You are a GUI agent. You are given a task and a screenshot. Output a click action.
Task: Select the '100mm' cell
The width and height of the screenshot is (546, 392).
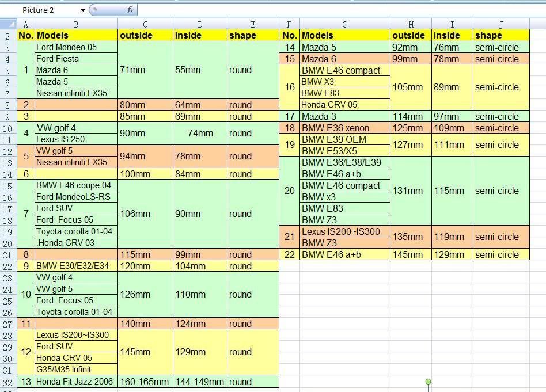[x=145, y=174]
